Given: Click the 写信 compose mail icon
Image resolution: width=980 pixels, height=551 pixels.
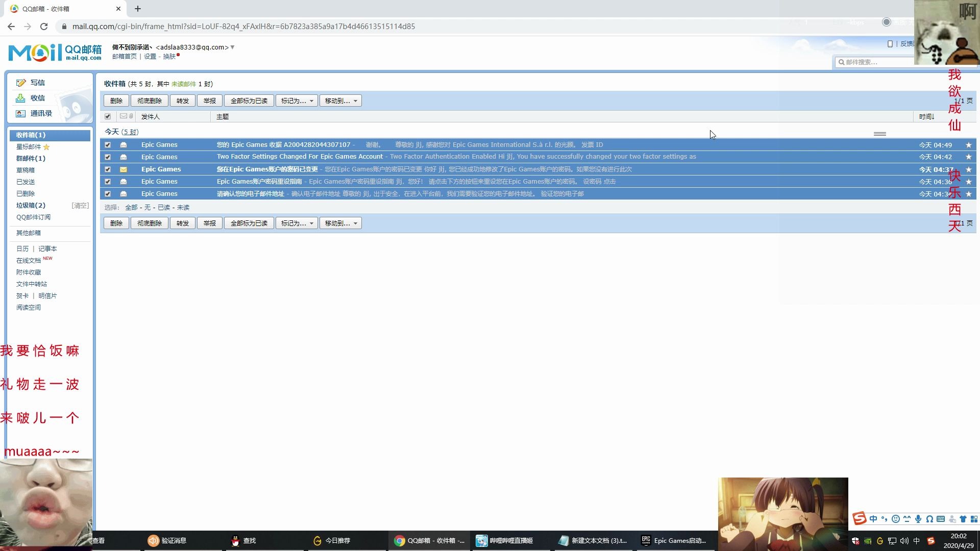Looking at the screenshot, I should [21, 83].
